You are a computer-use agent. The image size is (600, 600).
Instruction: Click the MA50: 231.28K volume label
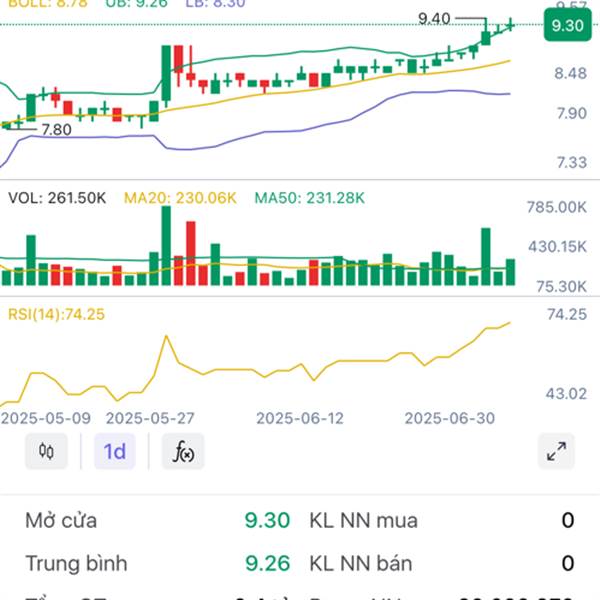coord(310,198)
